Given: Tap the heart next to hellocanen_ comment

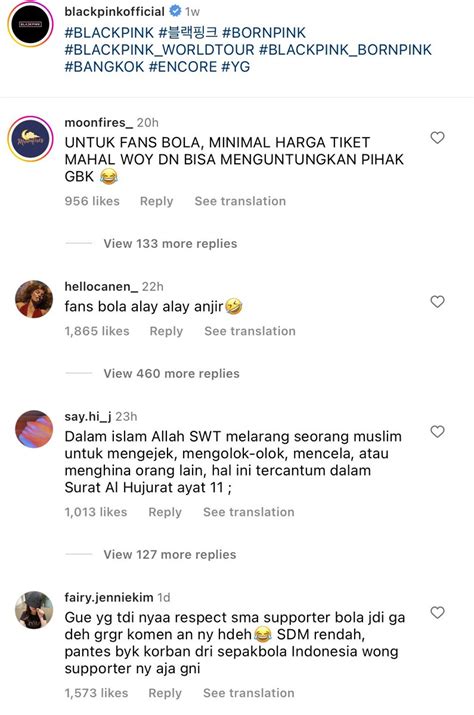Looking at the screenshot, I should (x=437, y=301).
